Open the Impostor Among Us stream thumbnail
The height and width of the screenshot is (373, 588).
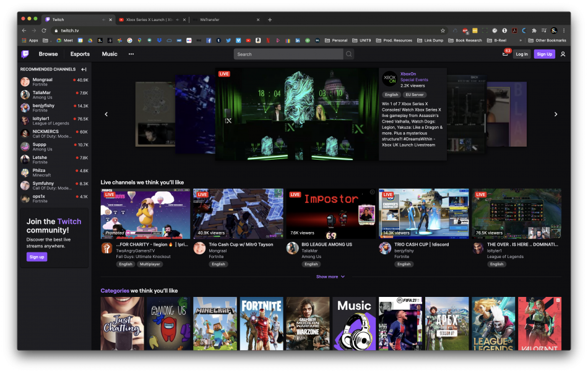point(331,213)
